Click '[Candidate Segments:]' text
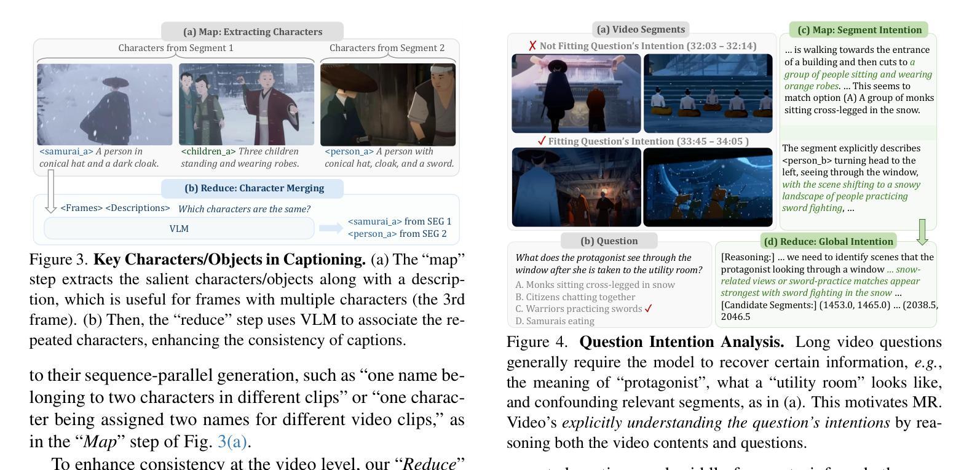This screenshot has width=980, height=470. click(x=767, y=305)
